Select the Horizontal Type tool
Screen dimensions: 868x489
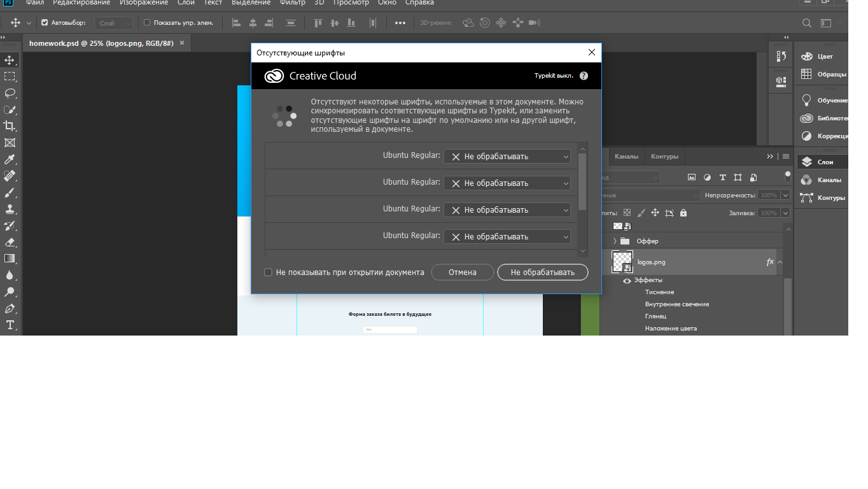tap(10, 325)
